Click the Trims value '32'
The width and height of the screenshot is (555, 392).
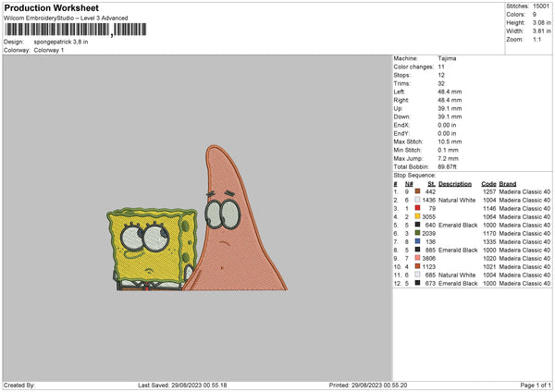tap(441, 83)
